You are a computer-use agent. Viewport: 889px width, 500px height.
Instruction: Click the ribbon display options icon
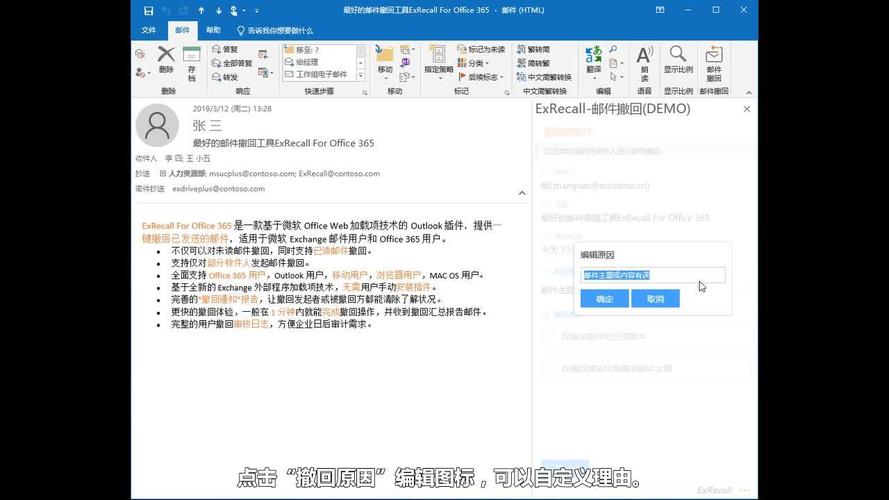coord(660,10)
